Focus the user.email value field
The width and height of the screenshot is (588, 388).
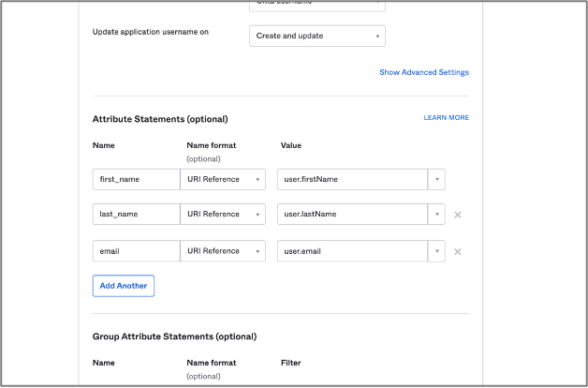(352, 251)
